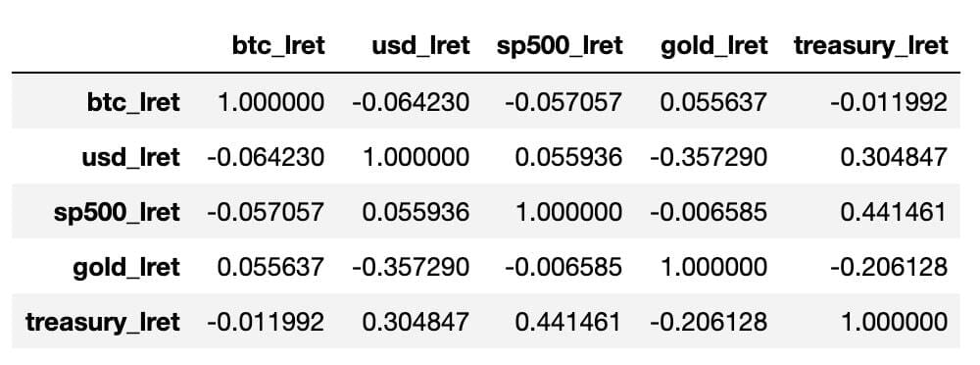Click the -0.206128 cell in the gold_lret row

pyautogui.click(x=889, y=267)
